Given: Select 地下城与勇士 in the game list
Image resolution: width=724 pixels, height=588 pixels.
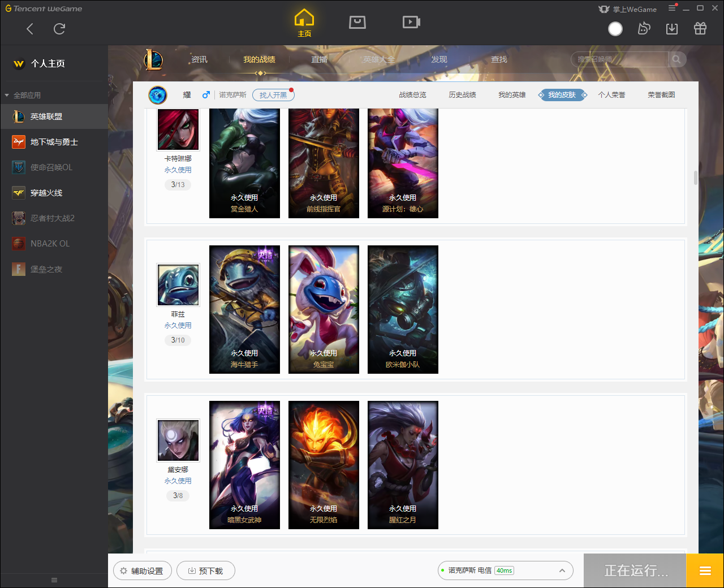Looking at the screenshot, I should tap(54, 142).
